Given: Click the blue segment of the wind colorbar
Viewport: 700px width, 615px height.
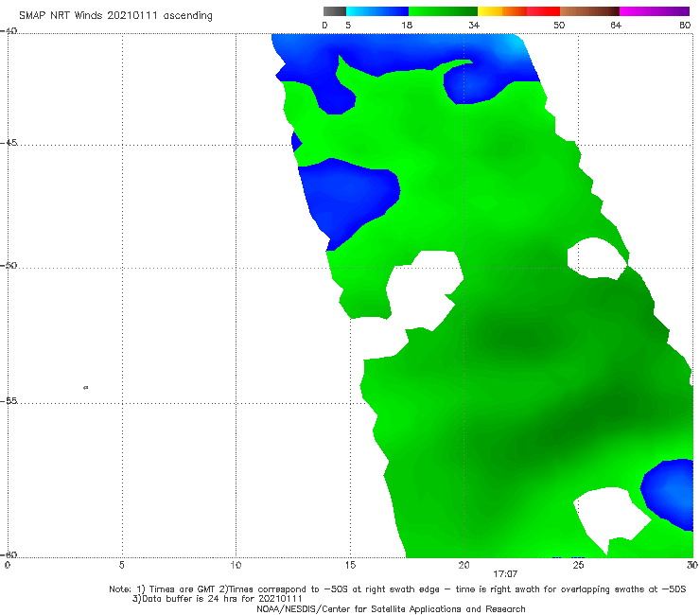Looking at the screenshot, I should coord(377,11).
